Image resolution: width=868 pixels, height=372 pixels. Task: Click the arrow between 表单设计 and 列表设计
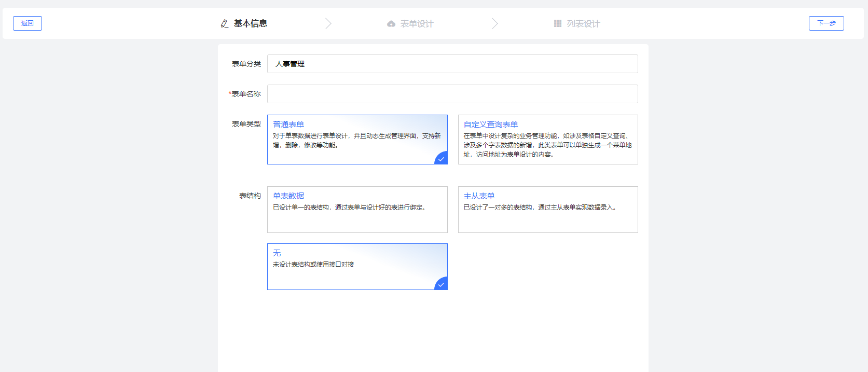click(x=495, y=24)
